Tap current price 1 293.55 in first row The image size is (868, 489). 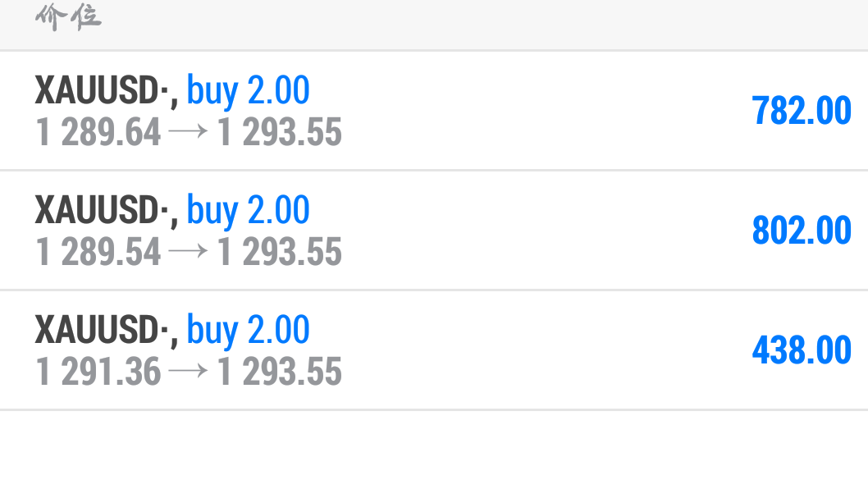tap(280, 132)
